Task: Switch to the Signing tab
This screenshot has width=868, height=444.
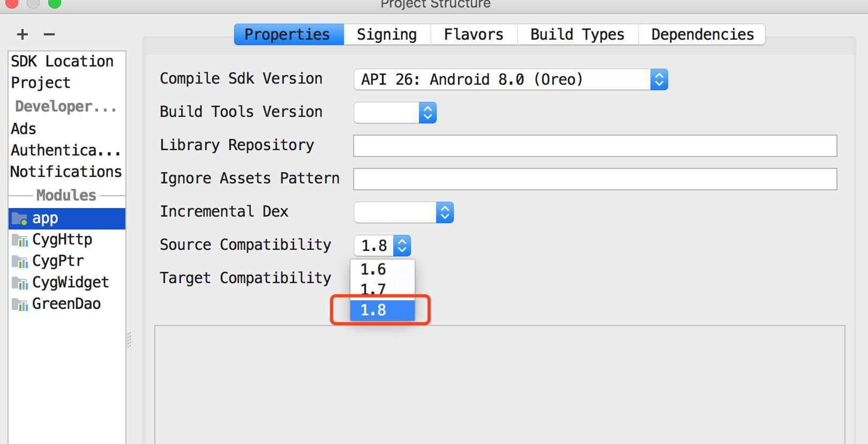Action: (386, 35)
